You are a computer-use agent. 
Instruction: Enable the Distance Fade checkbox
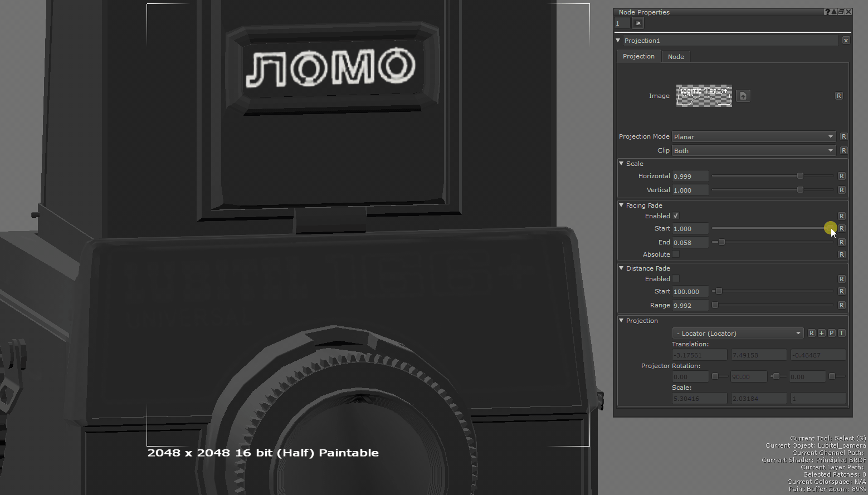[676, 279]
